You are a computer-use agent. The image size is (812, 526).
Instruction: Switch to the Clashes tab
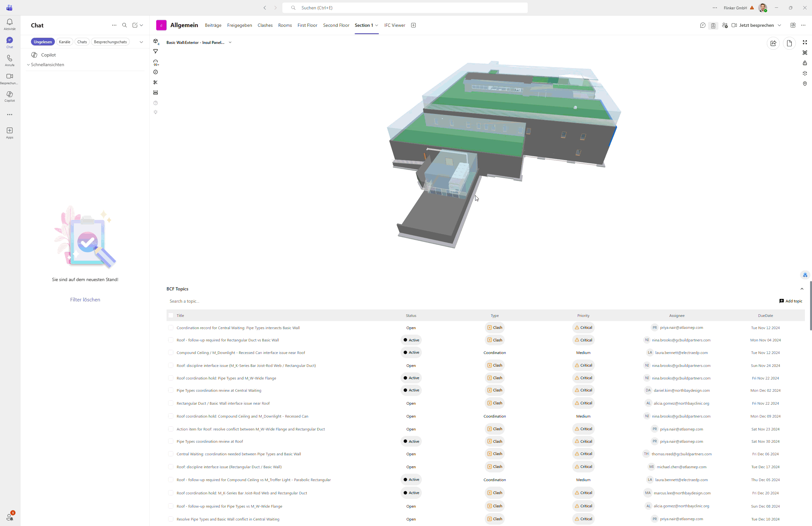coord(265,25)
